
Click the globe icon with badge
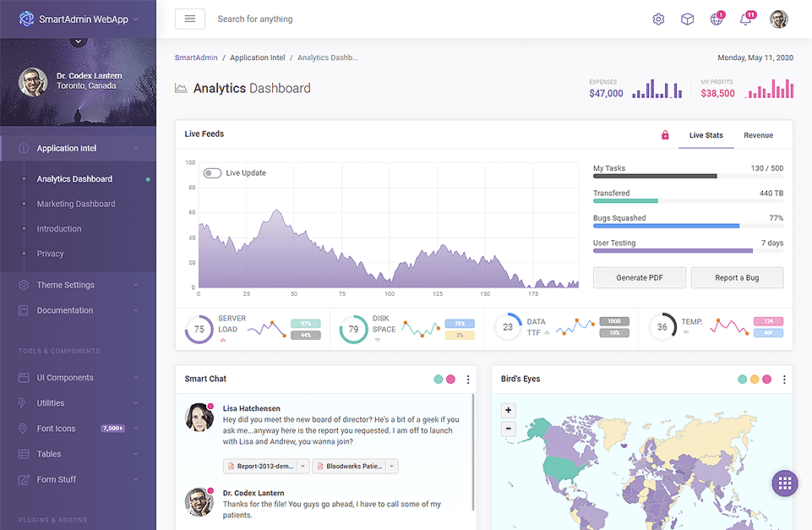(716, 19)
